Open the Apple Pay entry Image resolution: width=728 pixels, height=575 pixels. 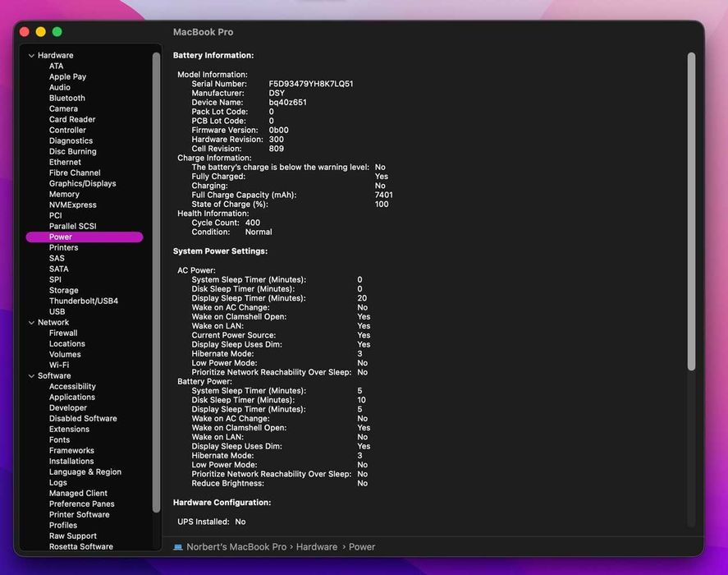(68, 76)
